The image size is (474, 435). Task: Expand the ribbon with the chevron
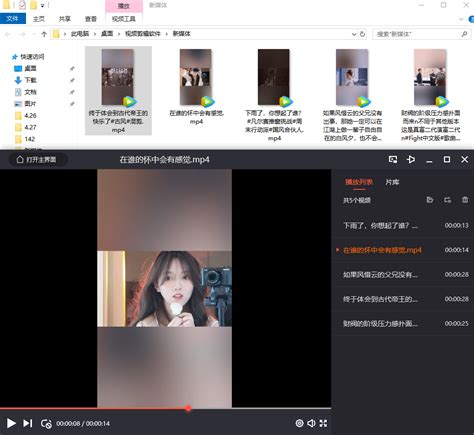[461, 19]
